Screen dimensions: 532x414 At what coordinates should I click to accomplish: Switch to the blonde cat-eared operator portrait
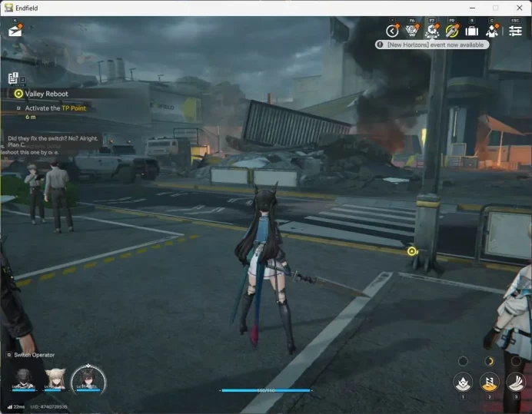(x=55, y=379)
